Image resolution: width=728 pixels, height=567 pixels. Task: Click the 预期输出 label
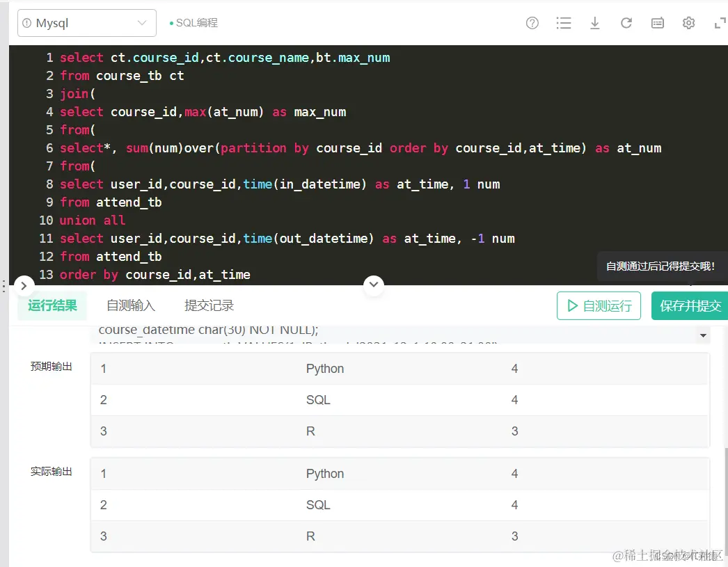click(51, 367)
